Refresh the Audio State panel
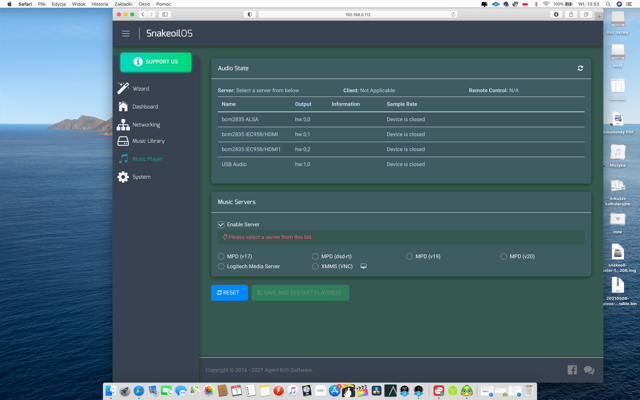The width and height of the screenshot is (640, 400). [580, 68]
